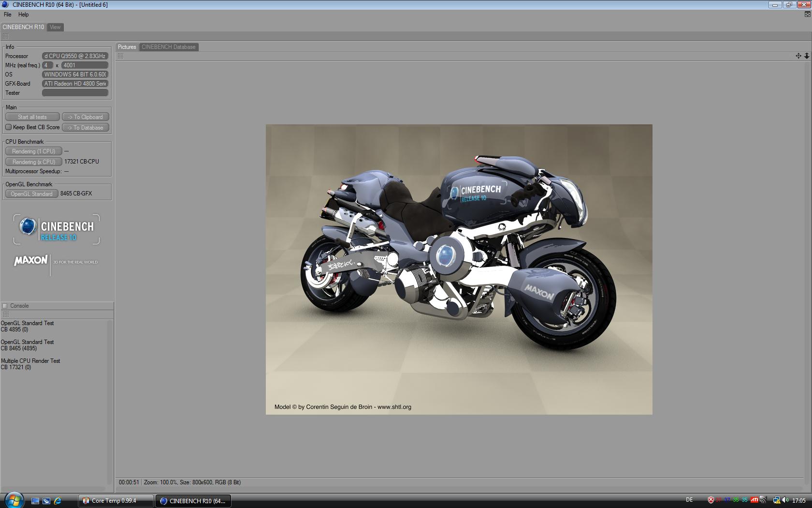Click the layout icon below window controls
This screenshot has width=812, height=508.
pos(807,15)
